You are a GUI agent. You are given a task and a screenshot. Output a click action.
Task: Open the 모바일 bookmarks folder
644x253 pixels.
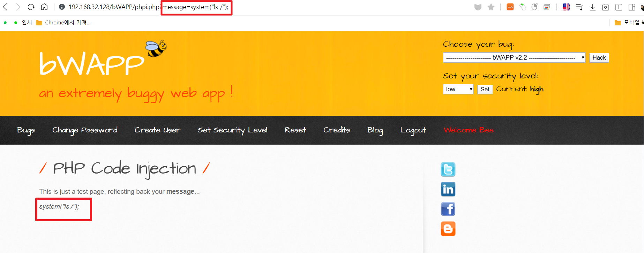pyautogui.click(x=629, y=23)
